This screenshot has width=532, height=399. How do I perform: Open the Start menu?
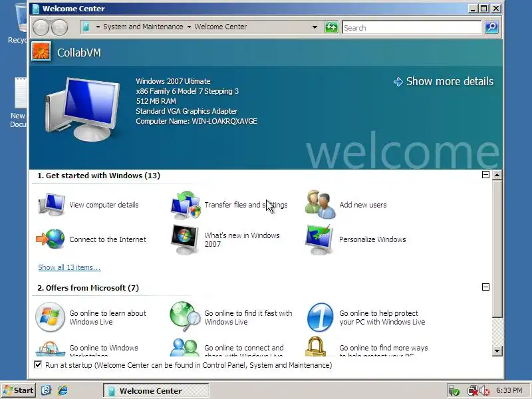pos(19,390)
